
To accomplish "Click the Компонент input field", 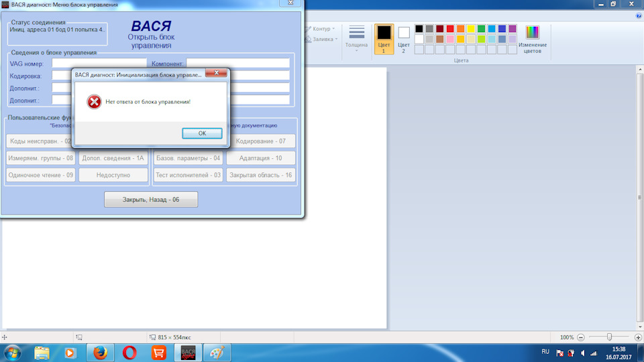I will 237,63.
